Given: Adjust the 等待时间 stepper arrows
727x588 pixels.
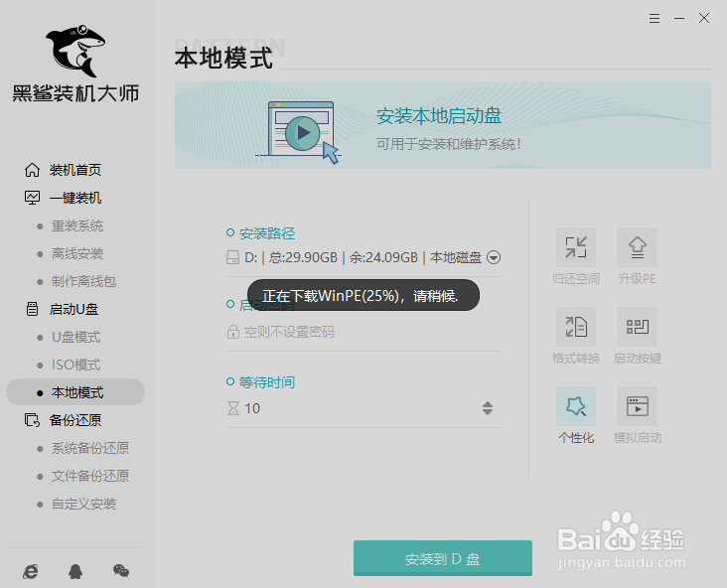Looking at the screenshot, I should [488, 408].
